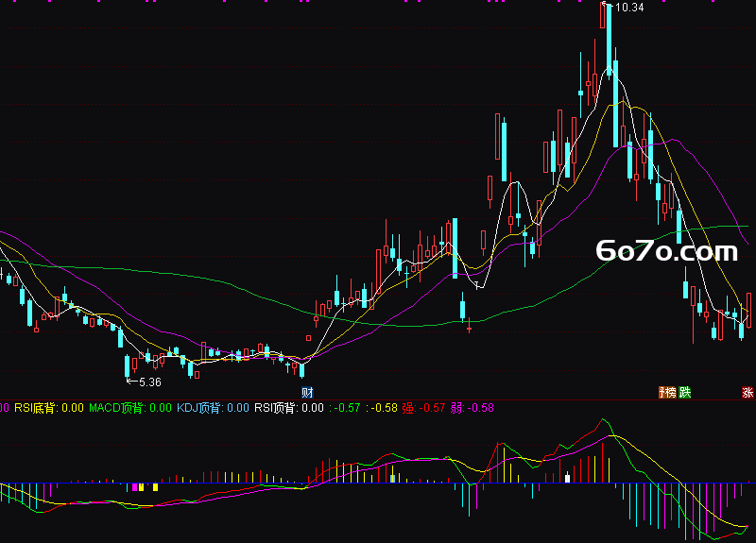Viewport: 756px width, 543px height.
Task: Click the tall cyan candlestick at 10.34 peak
Action: pyautogui.click(x=609, y=39)
